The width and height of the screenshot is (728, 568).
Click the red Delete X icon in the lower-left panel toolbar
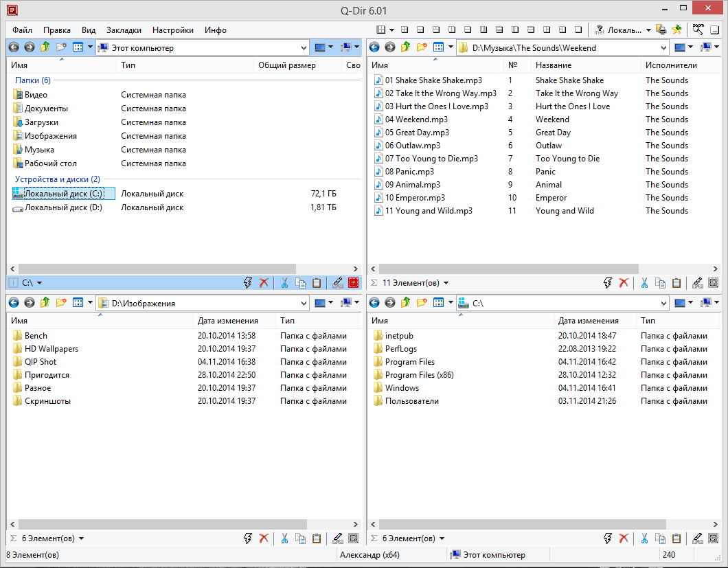[264, 538]
